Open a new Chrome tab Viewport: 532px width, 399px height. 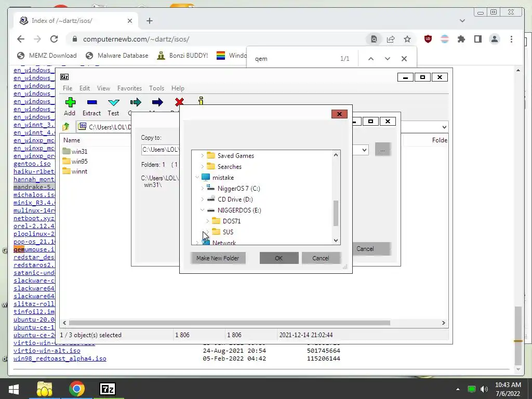click(x=150, y=21)
